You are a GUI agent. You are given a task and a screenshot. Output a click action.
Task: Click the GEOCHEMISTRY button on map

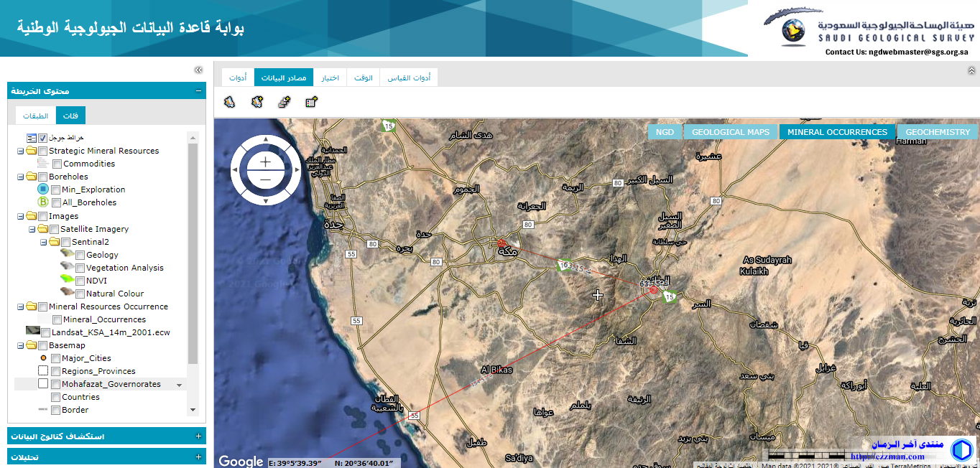tap(937, 132)
